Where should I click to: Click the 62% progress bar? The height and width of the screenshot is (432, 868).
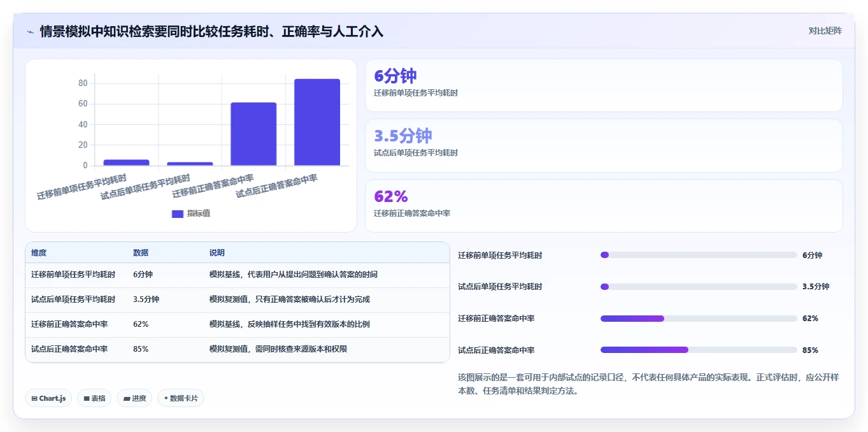699,319
